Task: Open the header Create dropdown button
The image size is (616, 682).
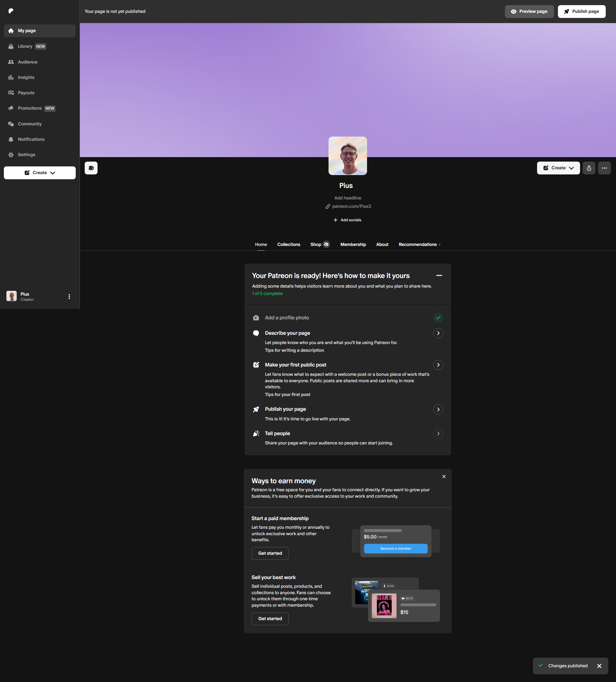Action: click(x=558, y=168)
